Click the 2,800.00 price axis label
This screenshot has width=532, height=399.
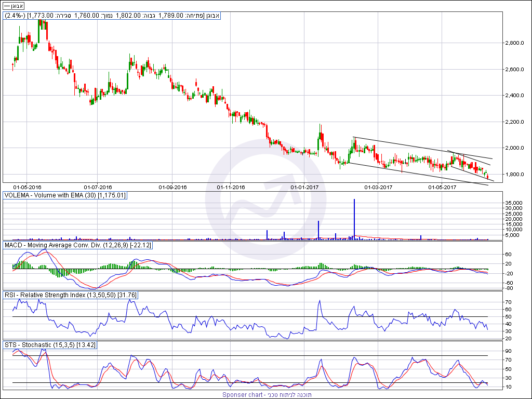517,43
